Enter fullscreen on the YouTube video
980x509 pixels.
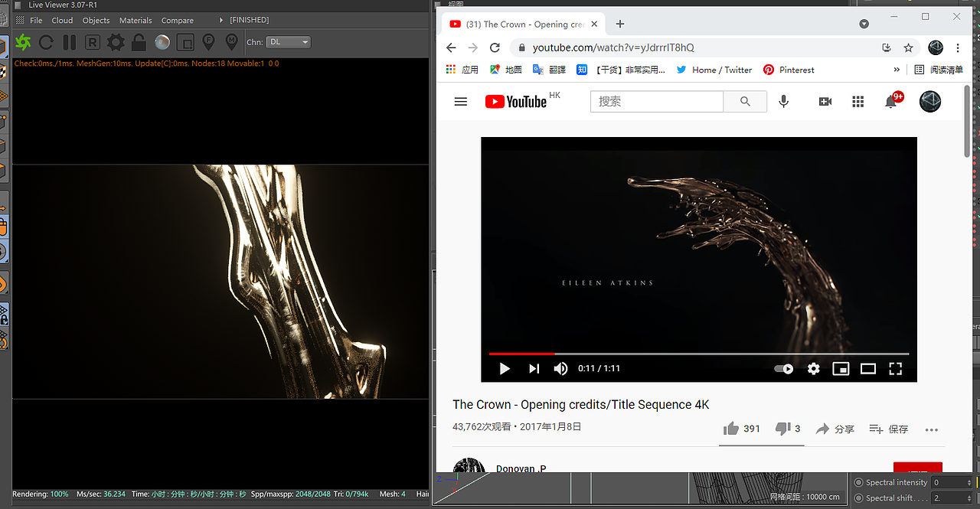(895, 369)
